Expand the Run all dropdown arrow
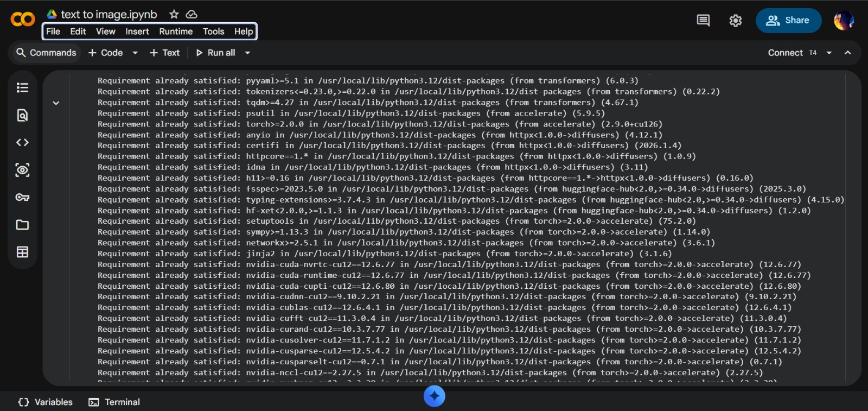868x411 pixels. click(x=247, y=53)
